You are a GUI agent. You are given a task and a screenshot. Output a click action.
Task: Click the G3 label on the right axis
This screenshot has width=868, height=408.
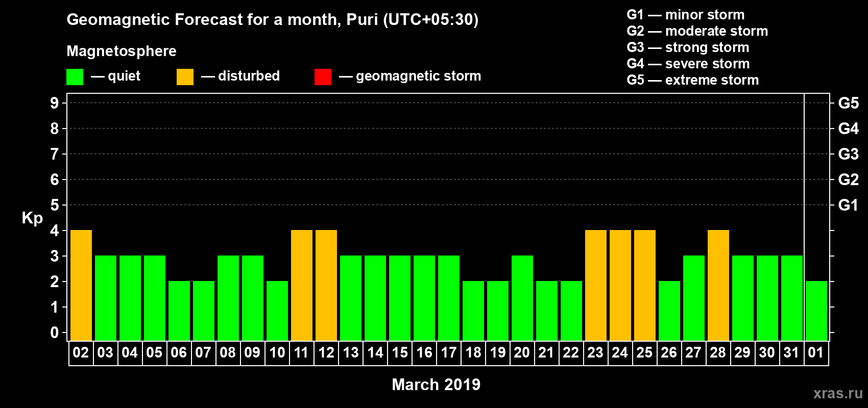click(x=848, y=154)
